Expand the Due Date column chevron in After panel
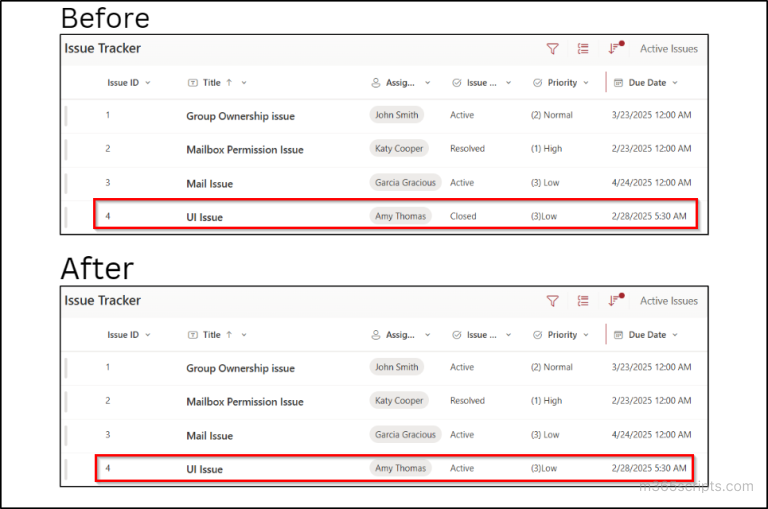Viewport: 768px width, 509px height. coord(675,335)
